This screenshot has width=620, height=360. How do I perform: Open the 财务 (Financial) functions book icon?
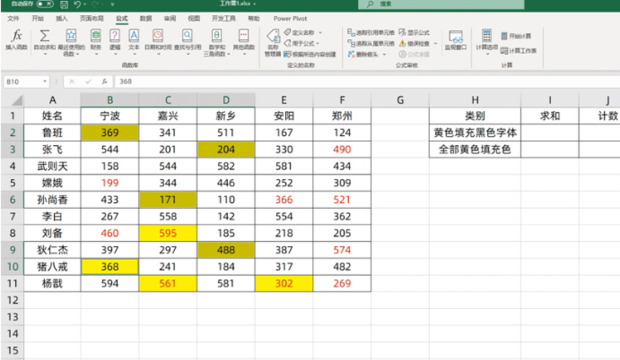(96, 36)
